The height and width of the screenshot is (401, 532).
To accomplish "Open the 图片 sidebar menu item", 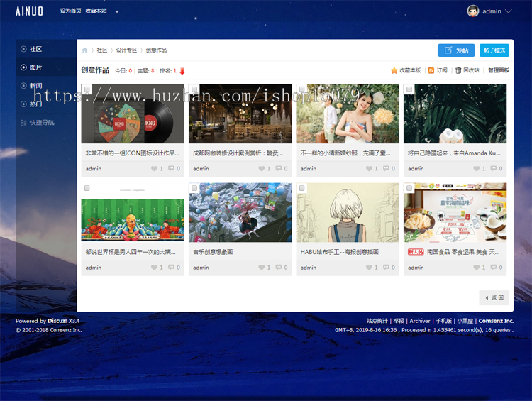I will click(x=46, y=67).
